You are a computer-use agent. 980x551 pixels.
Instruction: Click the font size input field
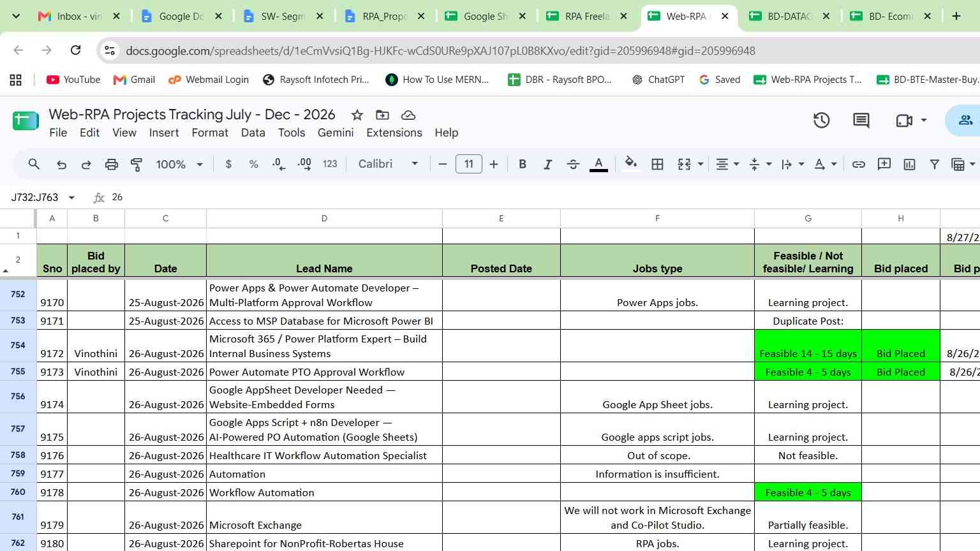pos(469,164)
